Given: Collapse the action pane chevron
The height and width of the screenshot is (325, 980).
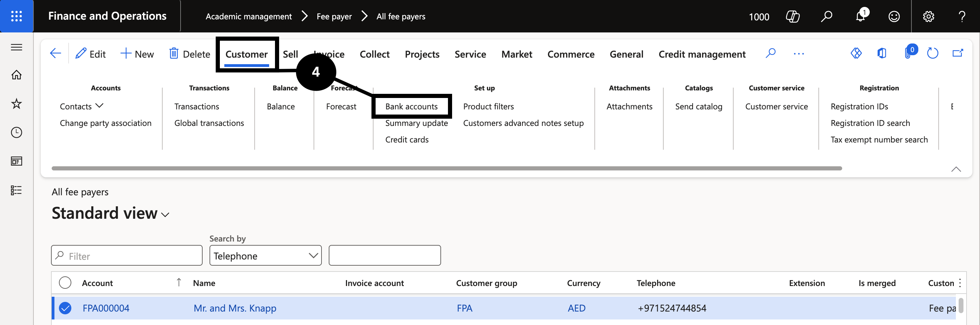Looking at the screenshot, I should pos(956,169).
